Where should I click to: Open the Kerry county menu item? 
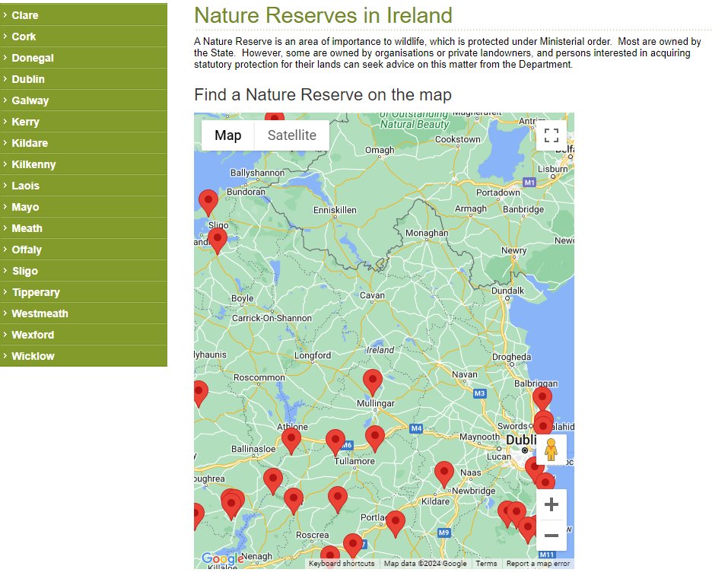click(84, 122)
